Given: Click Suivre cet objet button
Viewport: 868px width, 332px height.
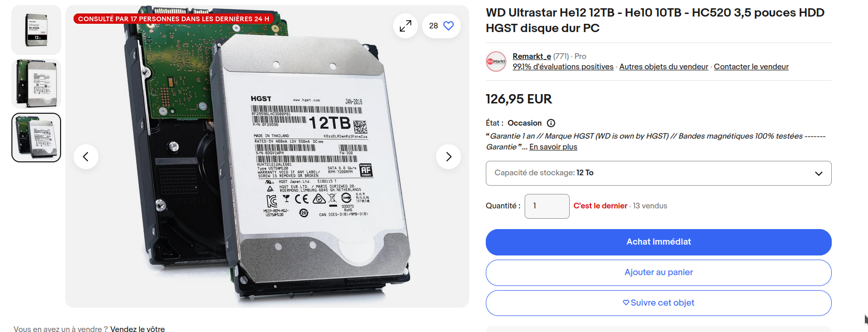Looking at the screenshot, I should (x=658, y=303).
